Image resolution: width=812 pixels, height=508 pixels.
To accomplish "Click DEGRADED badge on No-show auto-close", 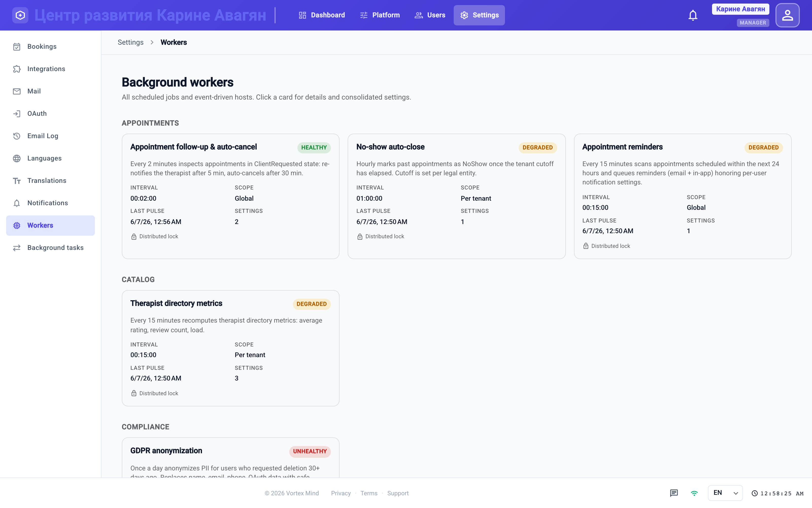I will click(537, 148).
